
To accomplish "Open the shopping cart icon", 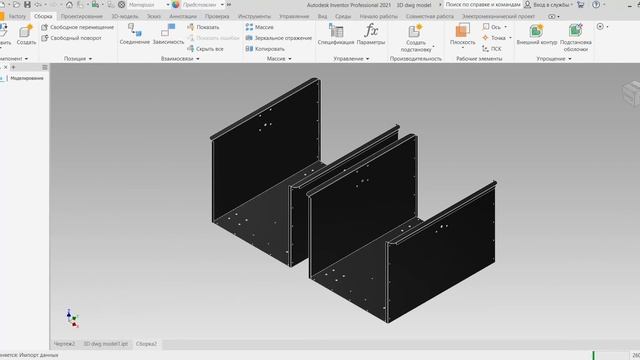I will pos(580,4).
